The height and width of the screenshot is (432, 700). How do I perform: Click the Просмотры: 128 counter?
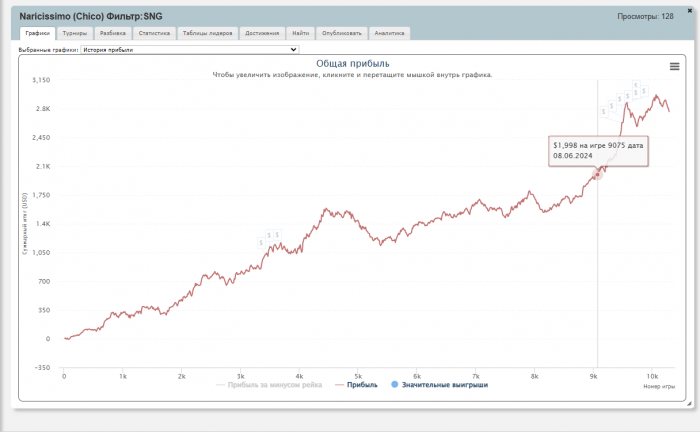645,17
